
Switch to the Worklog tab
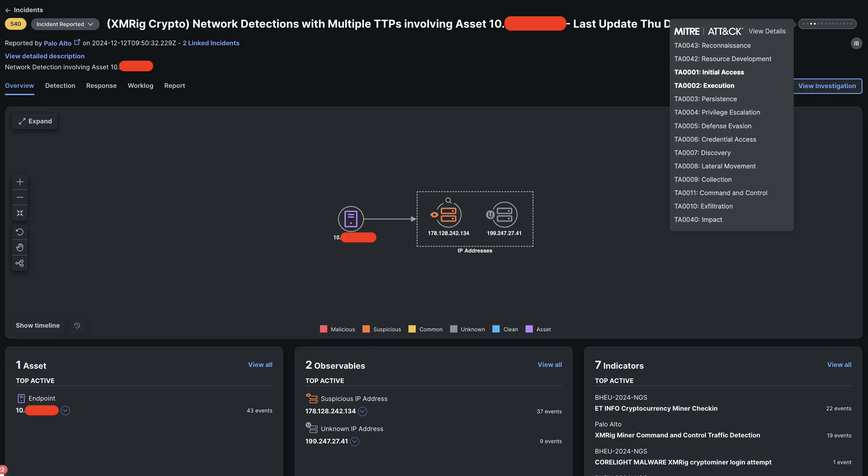pos(141,86)
